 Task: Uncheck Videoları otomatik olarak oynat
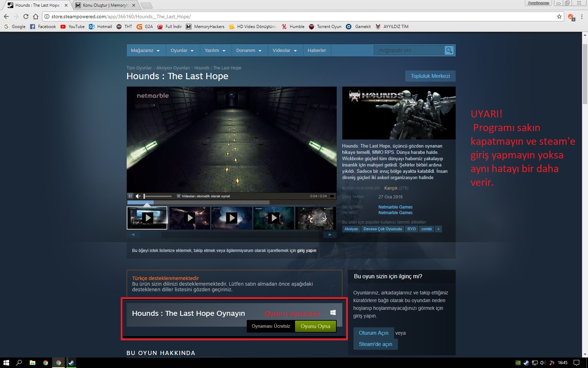tap(178, 196)
